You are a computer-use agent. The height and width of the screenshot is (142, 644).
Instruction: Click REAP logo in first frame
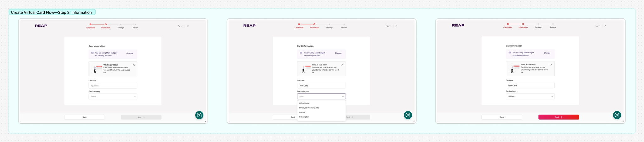point(41,26)
